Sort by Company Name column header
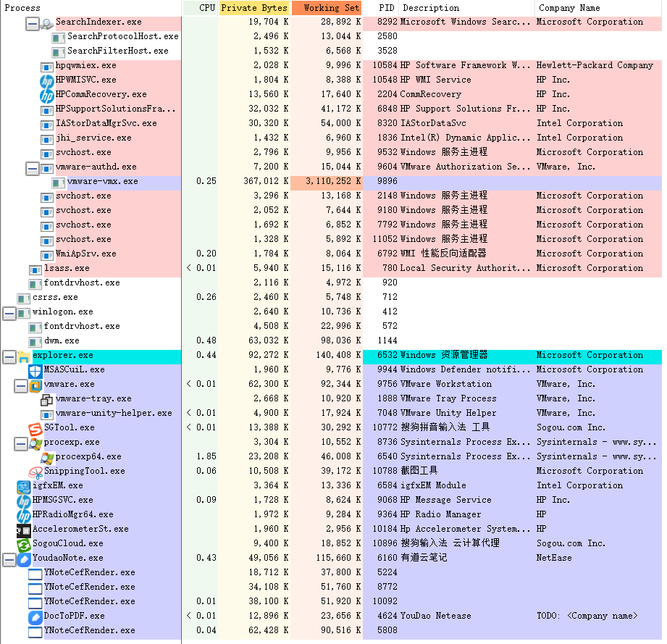Viewport: 667px width, 644px height. [599, 8]
